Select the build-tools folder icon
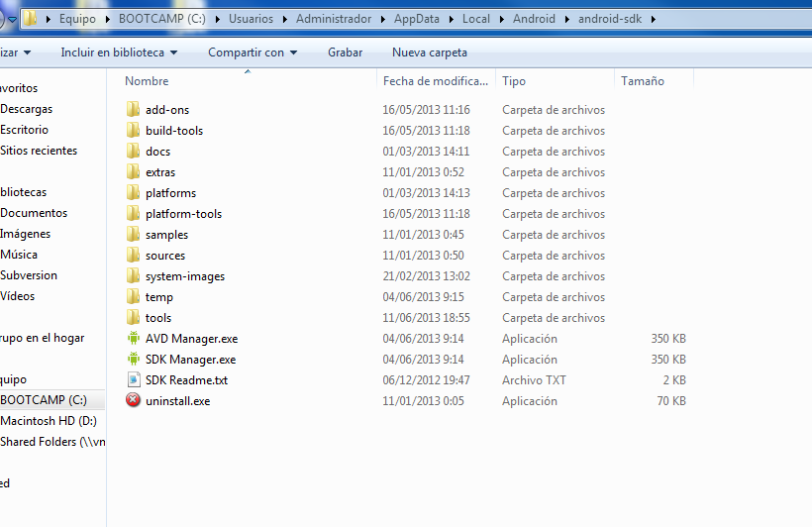The image size is (812, 527). (133, 130)
